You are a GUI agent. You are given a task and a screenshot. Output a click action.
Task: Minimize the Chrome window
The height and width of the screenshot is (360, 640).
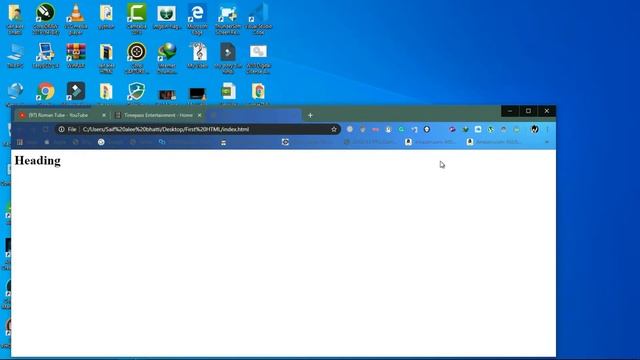coord(510,111)
